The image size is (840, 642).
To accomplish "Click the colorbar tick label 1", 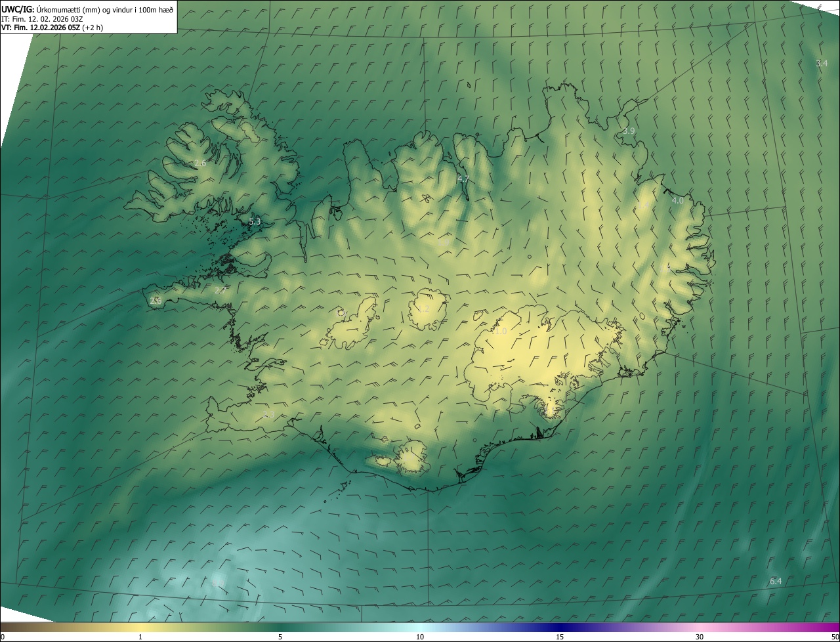I will tap(140, 637).
